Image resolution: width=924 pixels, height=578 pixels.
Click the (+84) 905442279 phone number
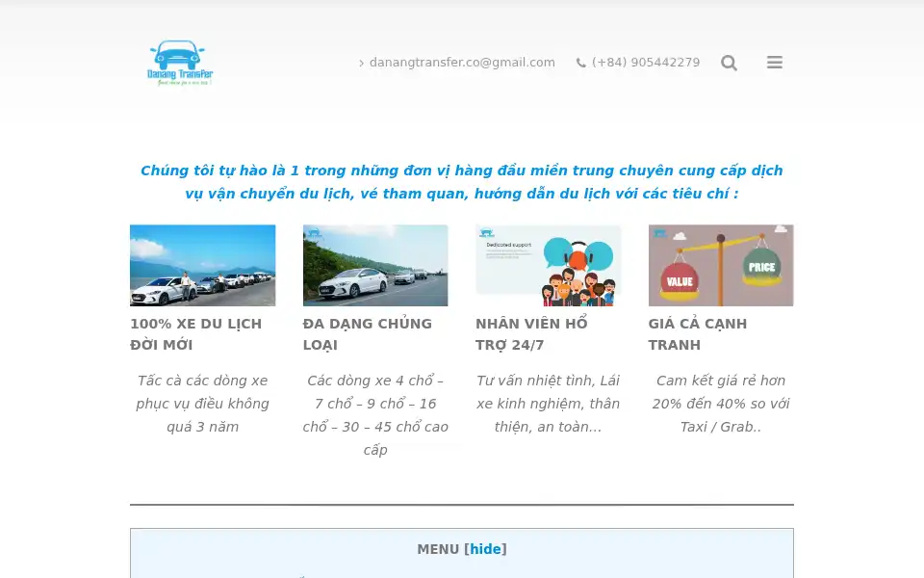point(646,63)
